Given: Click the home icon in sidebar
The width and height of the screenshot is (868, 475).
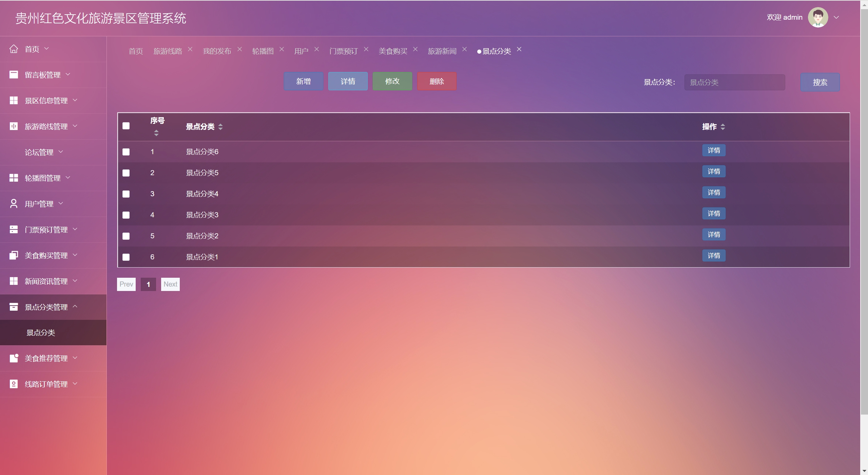Looking at the screenshot, I should point(14,49).
